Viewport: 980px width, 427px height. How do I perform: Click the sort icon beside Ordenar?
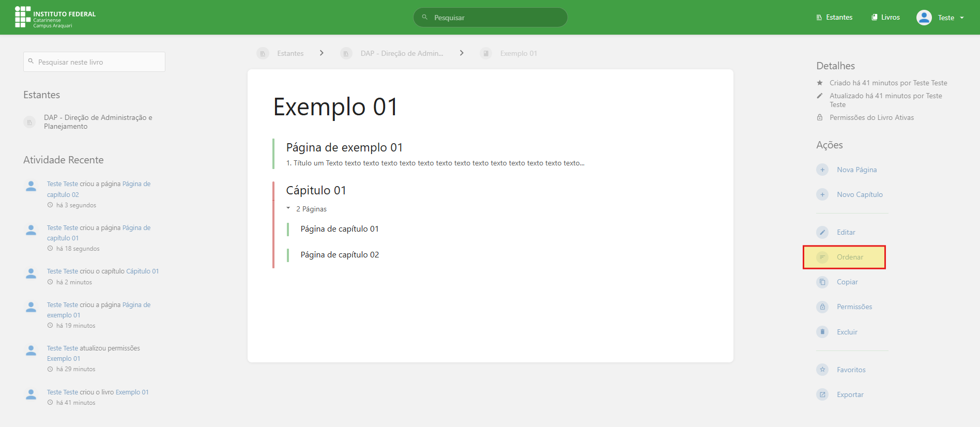tap(822, 257)
